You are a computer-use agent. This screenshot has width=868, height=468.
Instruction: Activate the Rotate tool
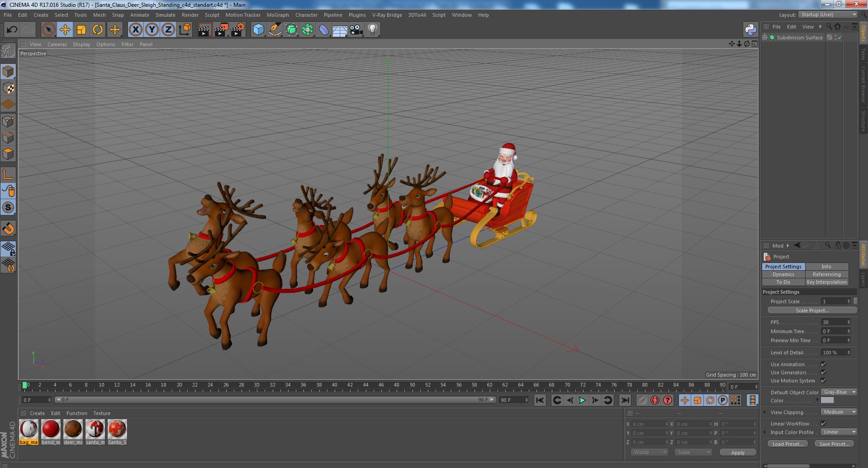click(97, 30)
